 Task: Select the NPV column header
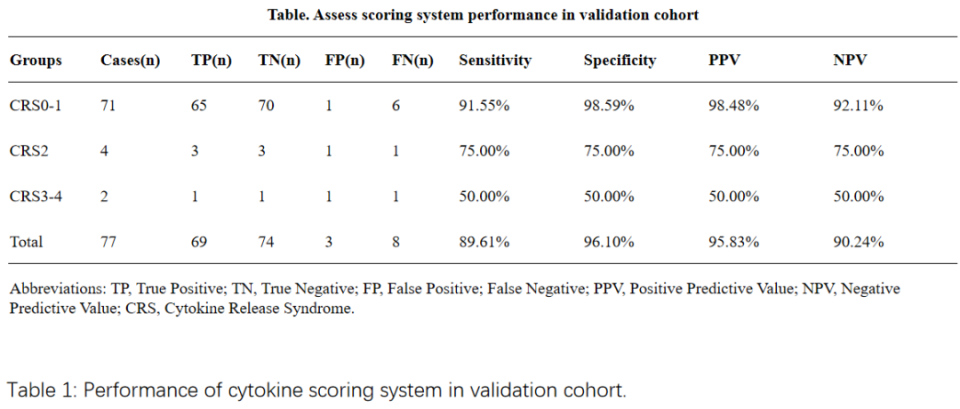[849, 61]
